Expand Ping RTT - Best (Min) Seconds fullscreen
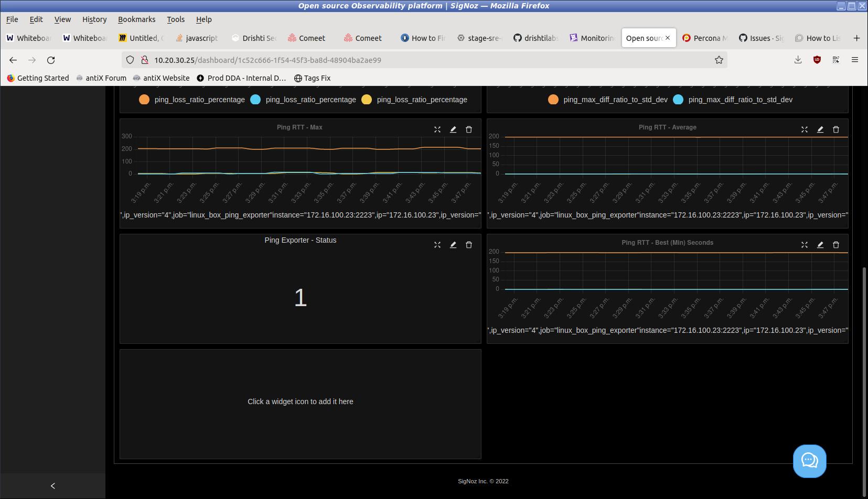Screen dimensions: 868x499 pos(805,245)
